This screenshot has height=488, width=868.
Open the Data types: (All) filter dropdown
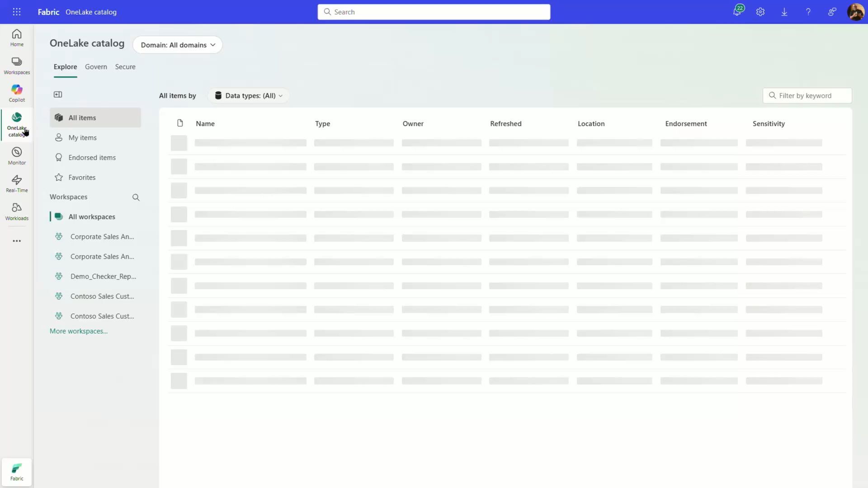(x=249, y=96)
